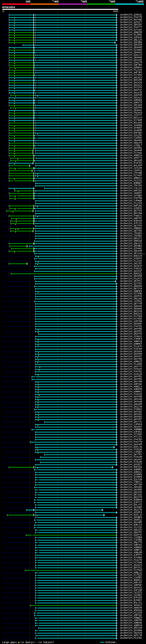146x644 pixels.
Task: Click the cyan ~100% identity legend bar
Action: click(130, 4)
